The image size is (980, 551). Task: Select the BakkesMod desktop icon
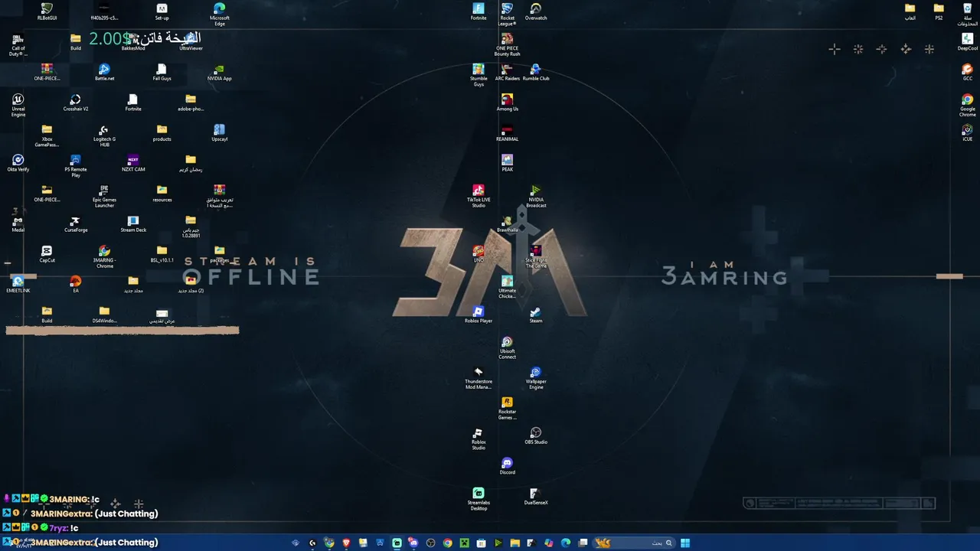(x=133, y=42)
